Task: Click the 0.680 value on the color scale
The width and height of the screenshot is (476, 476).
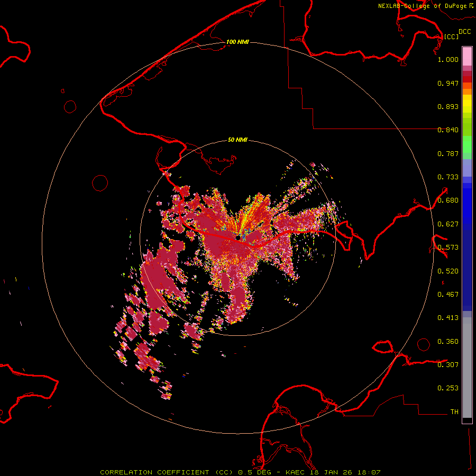Action: (x=448, y=200)
